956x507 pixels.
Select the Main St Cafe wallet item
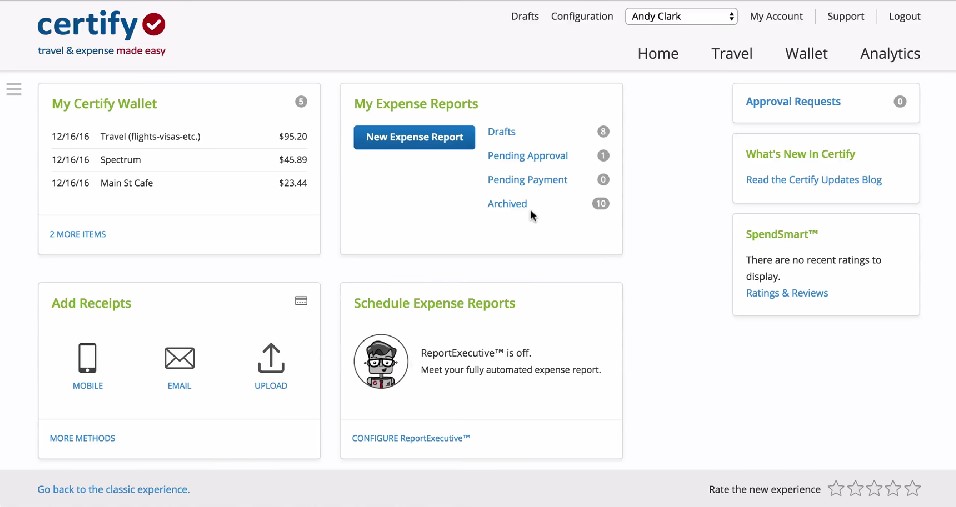tap(179, 183)
